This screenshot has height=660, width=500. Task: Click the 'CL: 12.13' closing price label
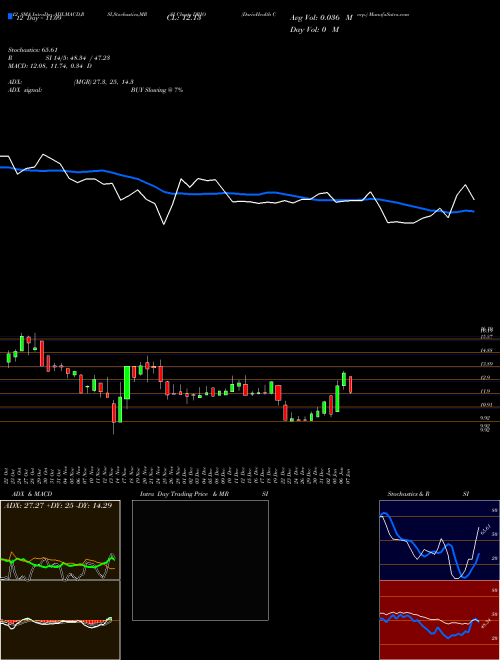pyautogui.click(x=184, y=18)
